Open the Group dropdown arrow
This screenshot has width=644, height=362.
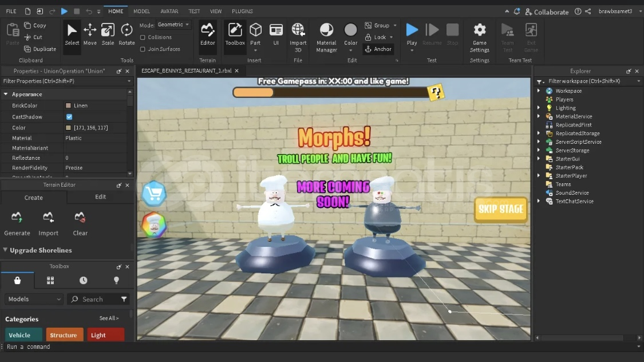coord(395,25)
